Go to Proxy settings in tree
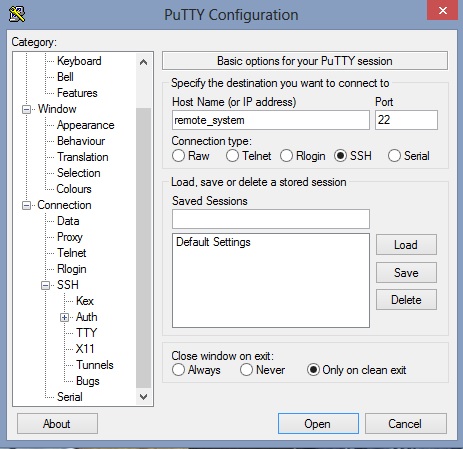The width and height of the screenshot is (463, 449). pos(70,237)
